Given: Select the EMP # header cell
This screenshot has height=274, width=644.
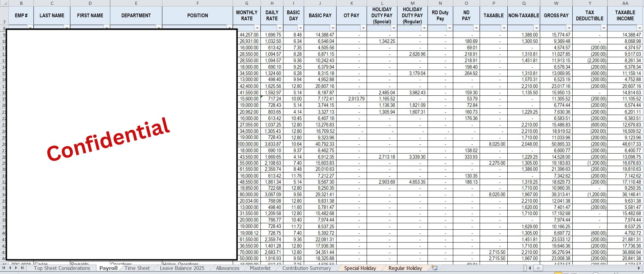Looking at the screenshot, I should 21,16.
